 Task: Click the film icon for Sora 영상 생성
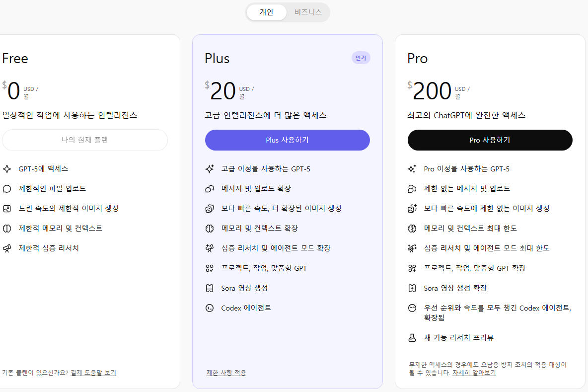pos(210,288)
